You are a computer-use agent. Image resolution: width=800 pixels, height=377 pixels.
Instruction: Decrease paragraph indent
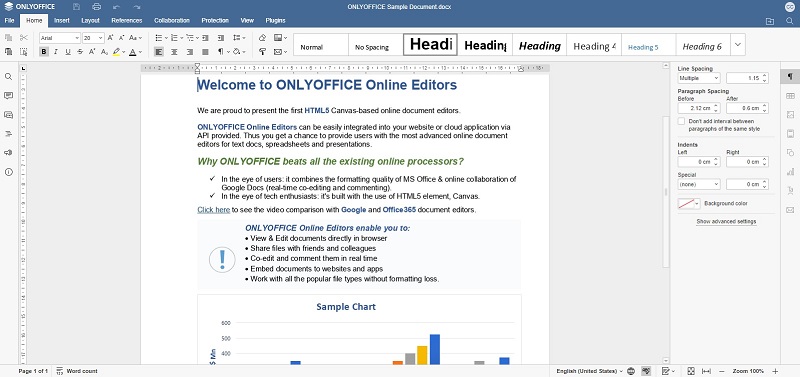coord(205,38)
